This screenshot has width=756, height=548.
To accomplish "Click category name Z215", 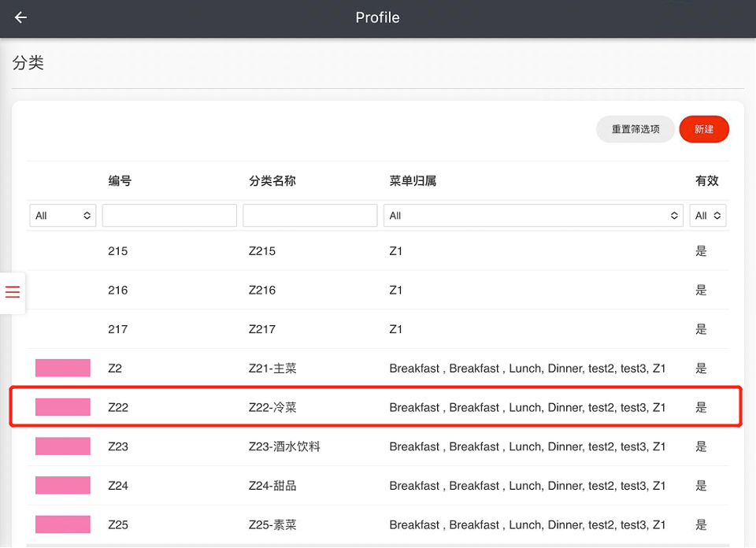I will point(261,251).
